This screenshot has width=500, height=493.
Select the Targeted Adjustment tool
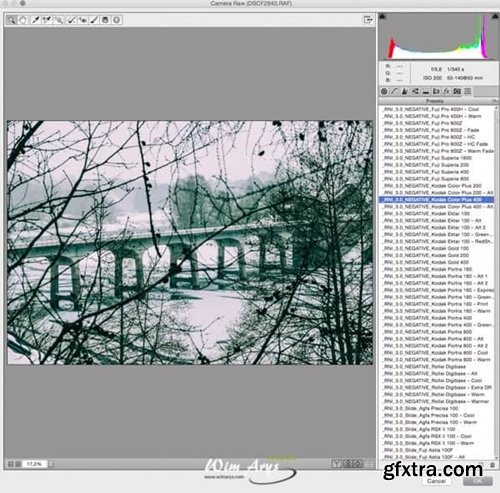pos(58,20)
